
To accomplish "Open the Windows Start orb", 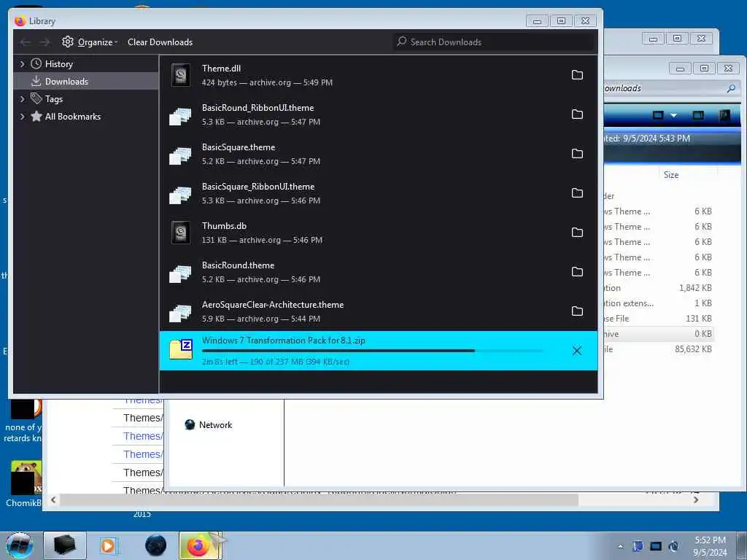I will click(x=20, y=545).
